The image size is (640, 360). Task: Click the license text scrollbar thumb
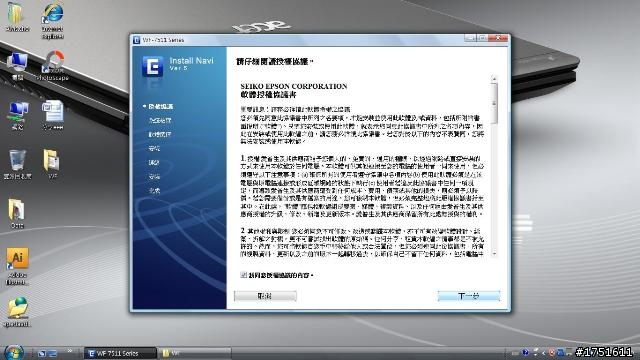(x=494, y=103)
